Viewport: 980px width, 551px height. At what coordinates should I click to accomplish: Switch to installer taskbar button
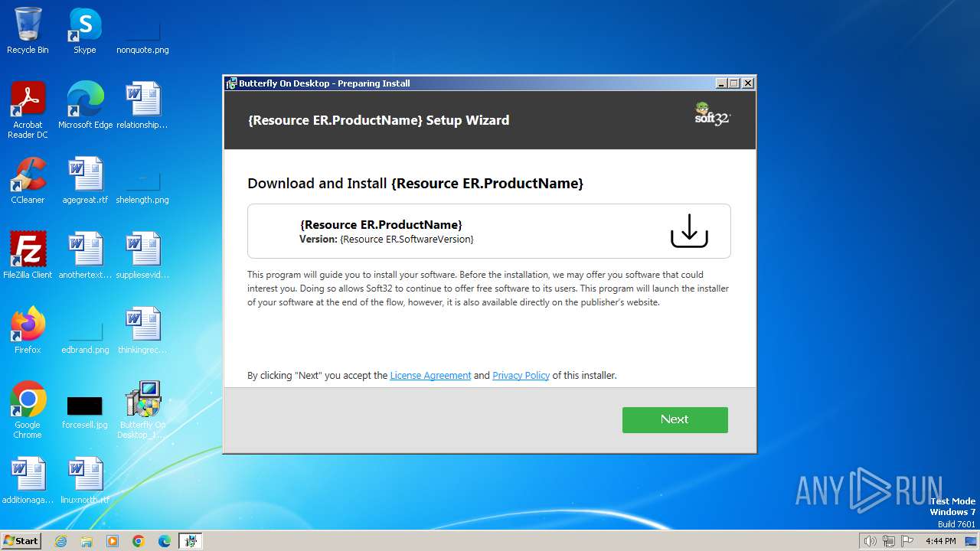click(x=191, y=541)
